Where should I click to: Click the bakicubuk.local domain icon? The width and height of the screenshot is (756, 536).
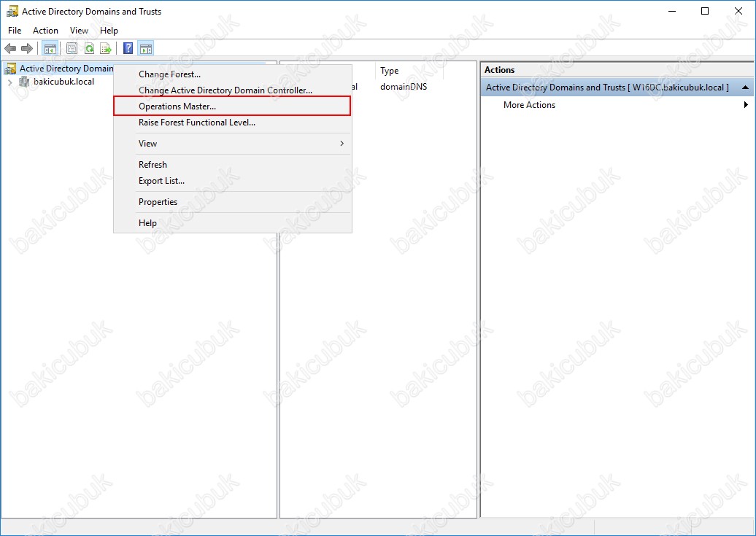coord(24,82)
